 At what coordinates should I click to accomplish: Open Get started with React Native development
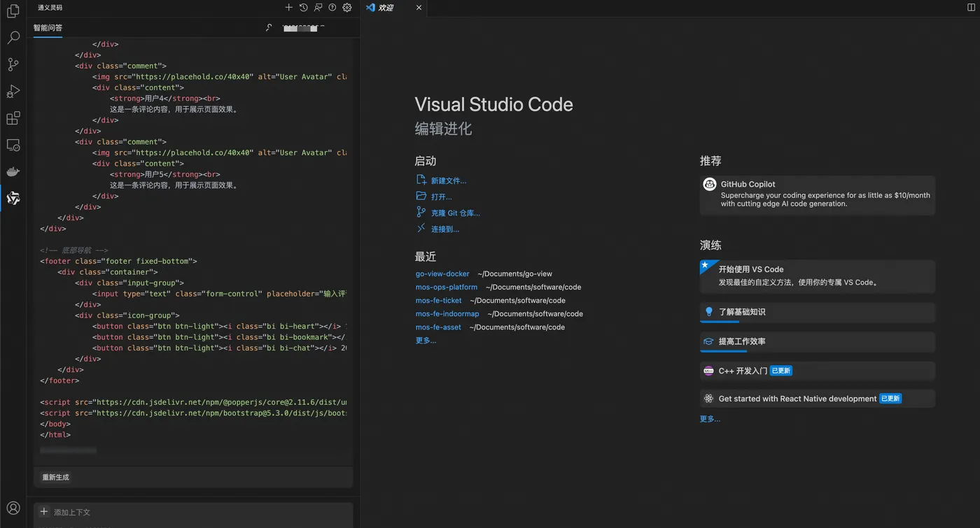[x=818, y=399]
